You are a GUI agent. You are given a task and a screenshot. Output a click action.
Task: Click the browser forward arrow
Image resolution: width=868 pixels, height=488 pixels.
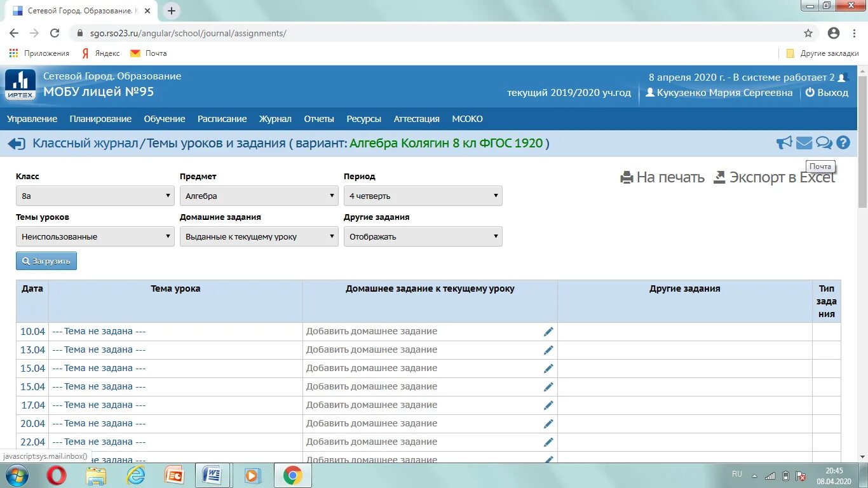(x=34, y=33)
